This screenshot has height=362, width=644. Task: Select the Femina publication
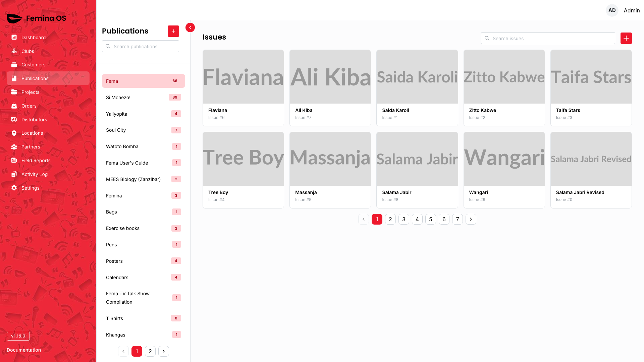pyautogui.click(x=144, y=196)
